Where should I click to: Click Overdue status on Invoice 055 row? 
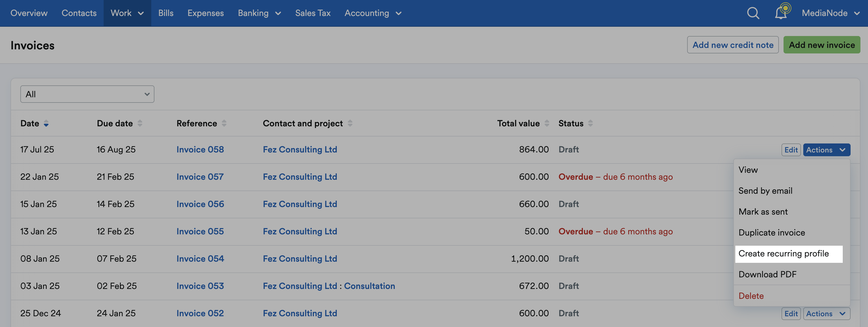(x=616, y=231)
